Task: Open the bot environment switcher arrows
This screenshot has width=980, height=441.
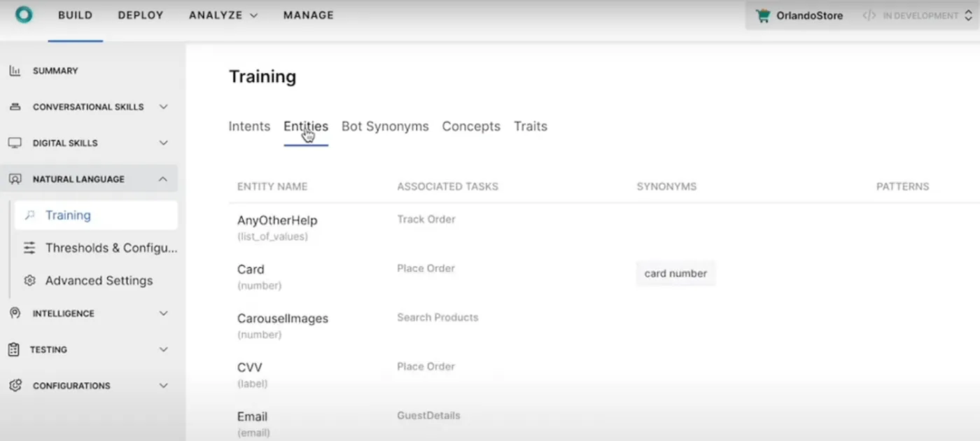Action: 968,15
